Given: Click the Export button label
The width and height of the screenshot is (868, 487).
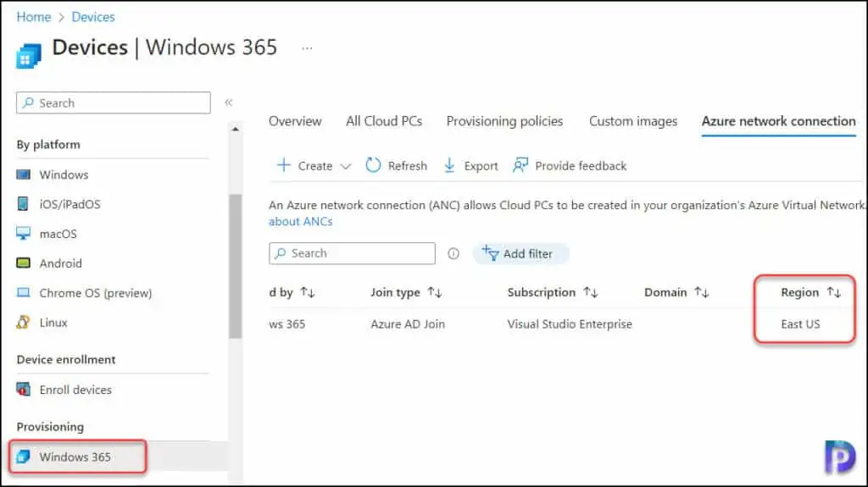Looking at the screenshot, I should pyautogui.click(x=481, y=165).
